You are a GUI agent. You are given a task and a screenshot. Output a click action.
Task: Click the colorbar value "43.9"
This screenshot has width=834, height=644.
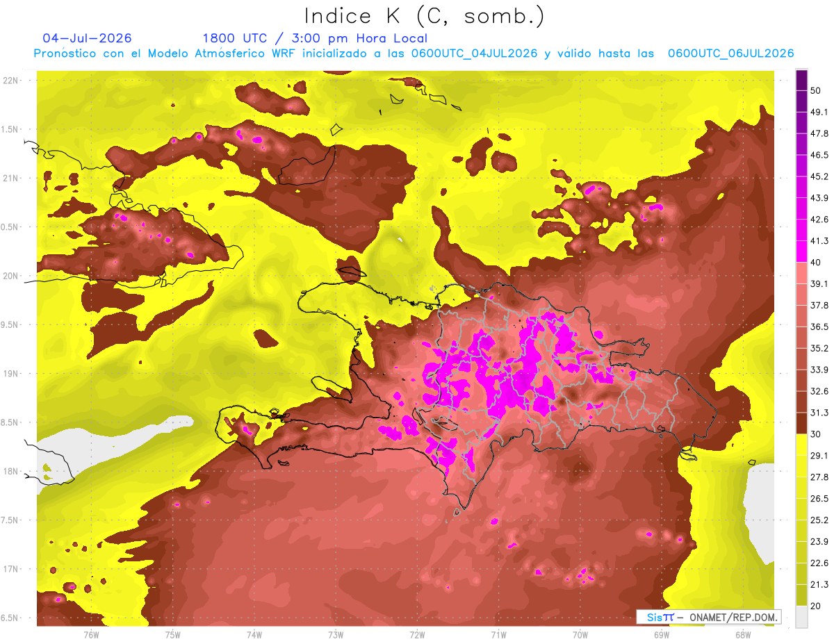[x=819, y=198]
